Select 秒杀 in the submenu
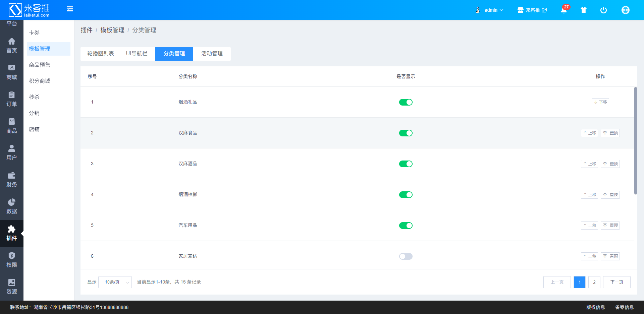The image size is (644, 314). [x=49, y=97]
